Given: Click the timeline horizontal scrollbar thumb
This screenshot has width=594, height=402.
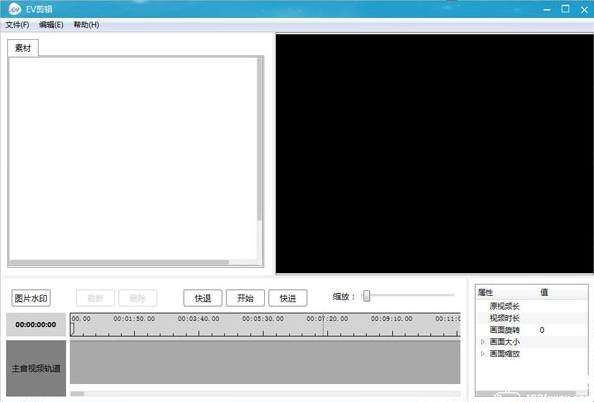Looking at the screenshot, I should click(77, 394).
